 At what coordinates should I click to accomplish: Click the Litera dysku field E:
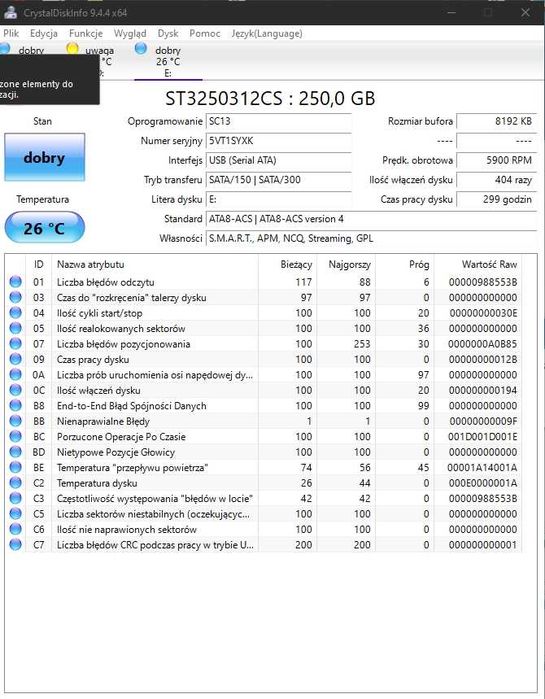coord(279,200)
